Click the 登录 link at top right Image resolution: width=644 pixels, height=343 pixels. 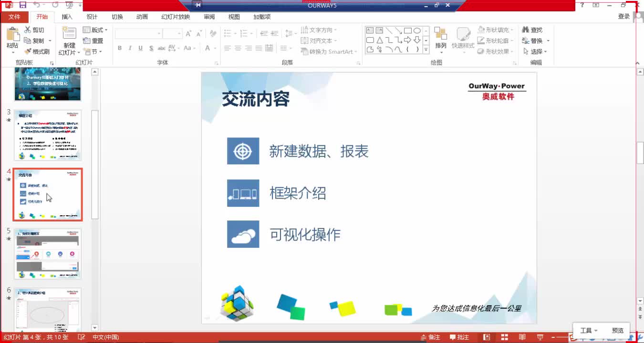click(x=624, y=16)
